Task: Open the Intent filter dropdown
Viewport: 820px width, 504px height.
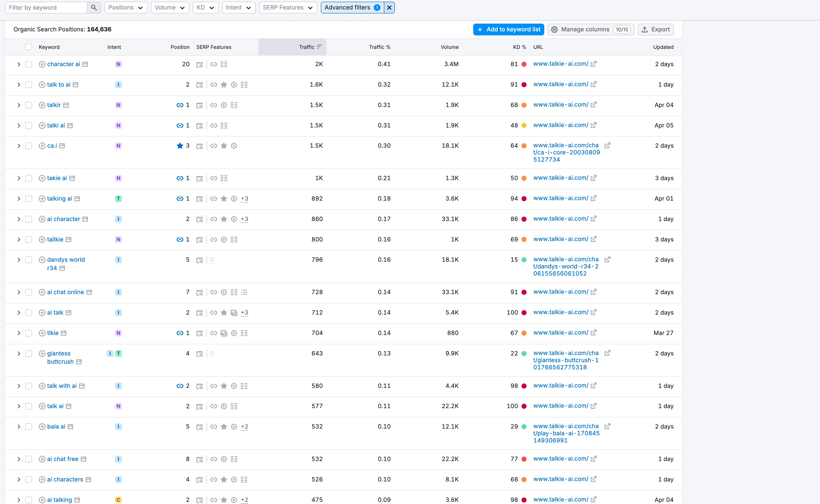Action: click(238, 7)
